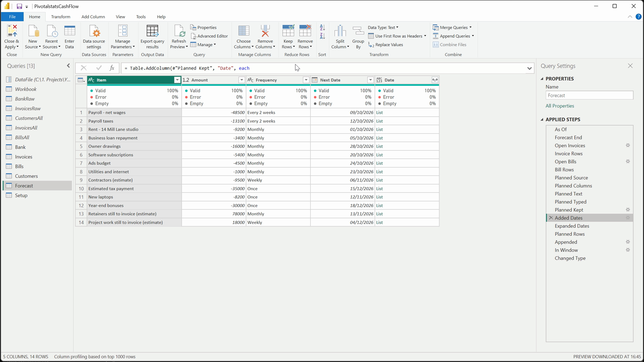The height and width of the screenshot is (362, 644).
Task: Click the Keep Rows icon
Action: (288, 31)
